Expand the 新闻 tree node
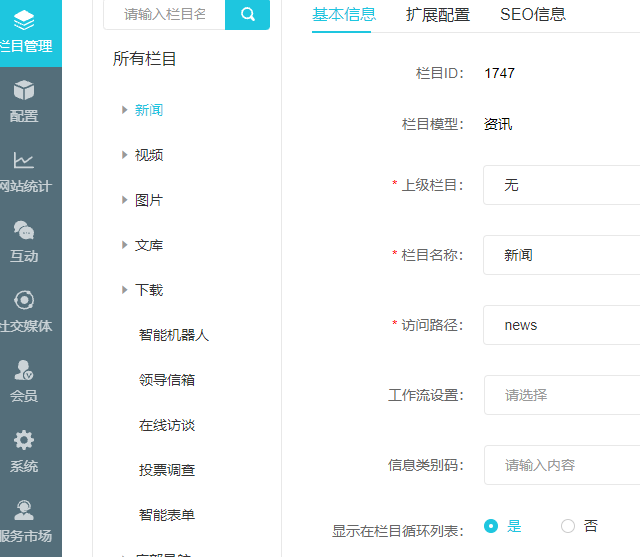 pos(124,110)
